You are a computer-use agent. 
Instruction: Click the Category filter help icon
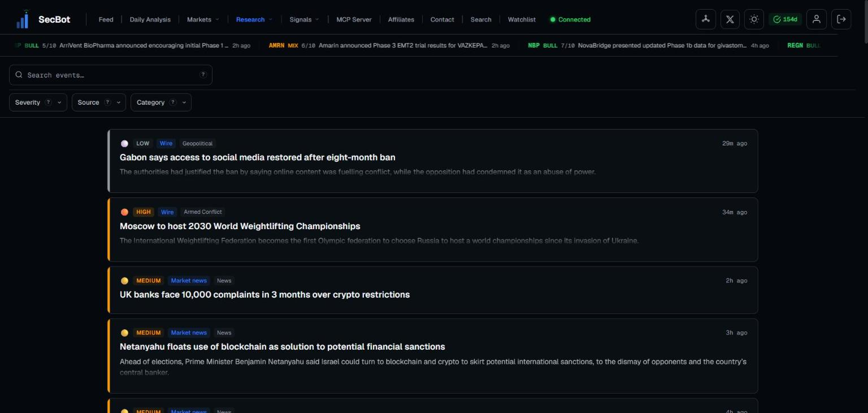[173, 102]
